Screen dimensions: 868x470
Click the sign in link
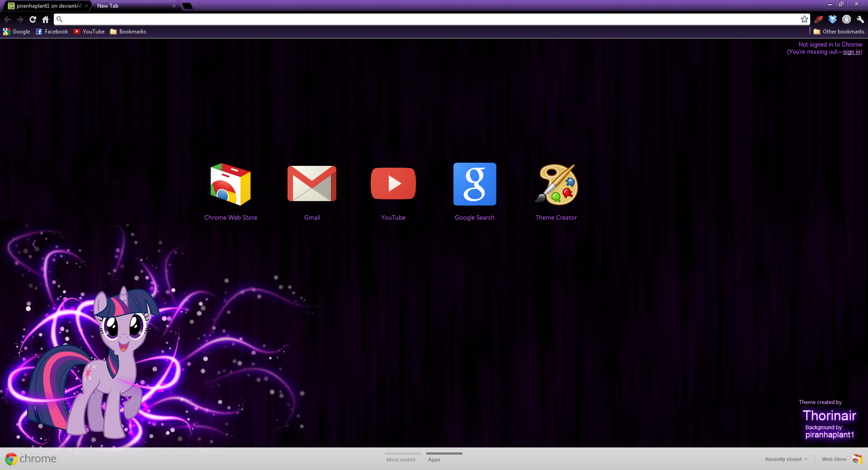pos(852,52)
